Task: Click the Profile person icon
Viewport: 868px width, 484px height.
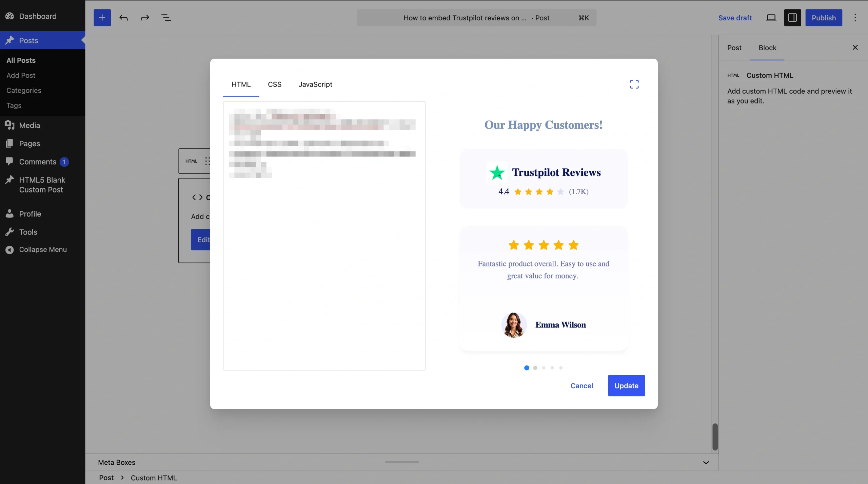Action: pos(9,213)
